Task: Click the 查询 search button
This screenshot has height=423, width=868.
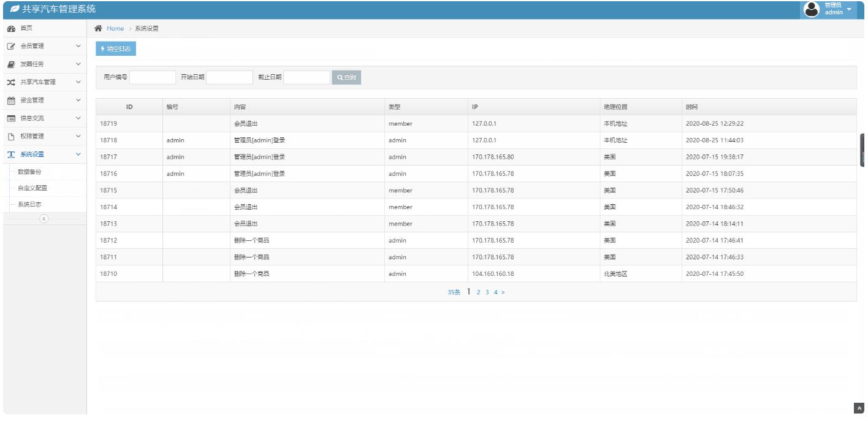Action: [346, 77]
